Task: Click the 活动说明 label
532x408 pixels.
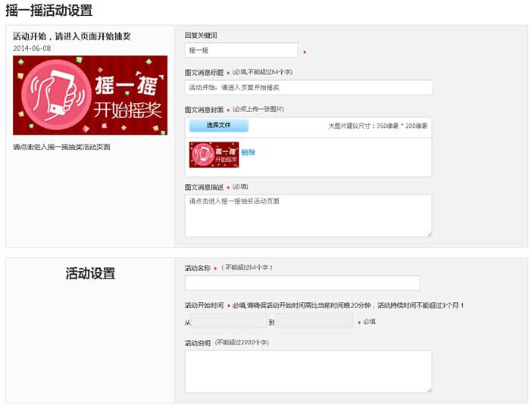Action: pyautogui.click(x=198, y=343)
